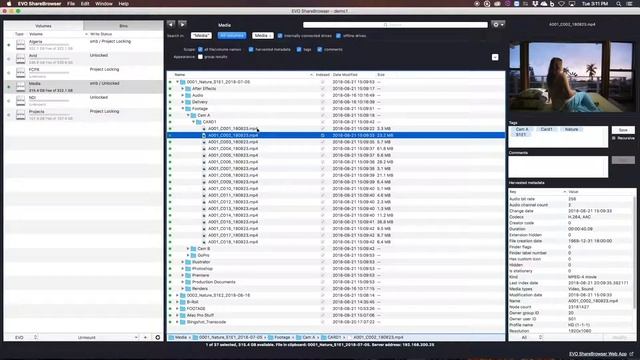The image size is (640, 360).
Task: Select the Media volume drive icon
Action: (20, 87)
